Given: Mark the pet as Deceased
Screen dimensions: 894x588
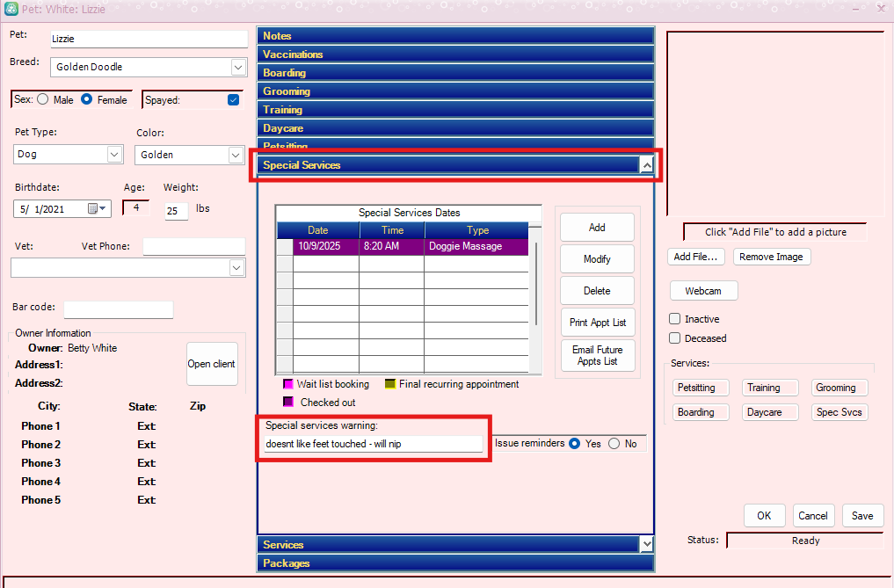Looking at the screenshot, I should click(675, 338).
